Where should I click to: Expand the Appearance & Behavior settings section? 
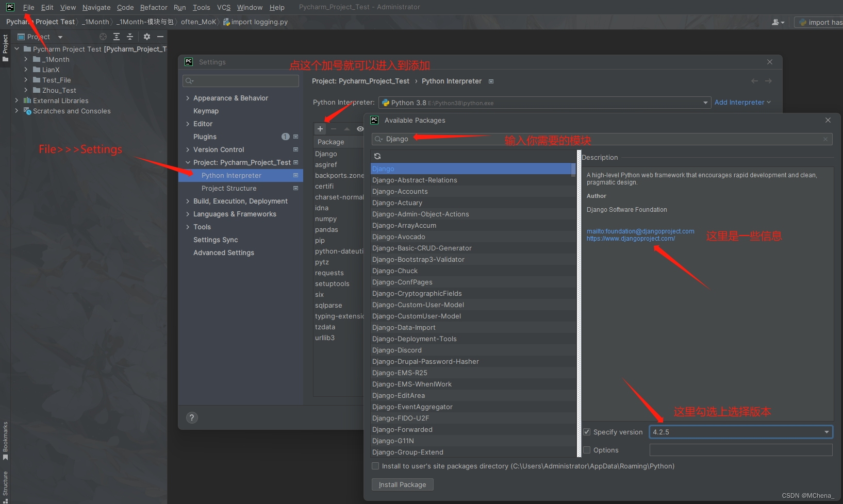tap(188, 98)
